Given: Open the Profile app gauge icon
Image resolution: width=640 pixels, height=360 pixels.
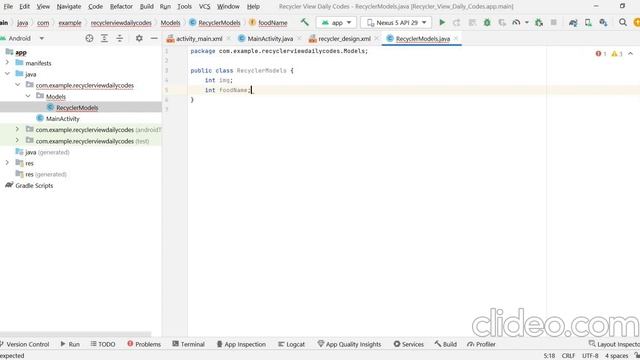Looking at the screenshot, I should pos(516,22).
